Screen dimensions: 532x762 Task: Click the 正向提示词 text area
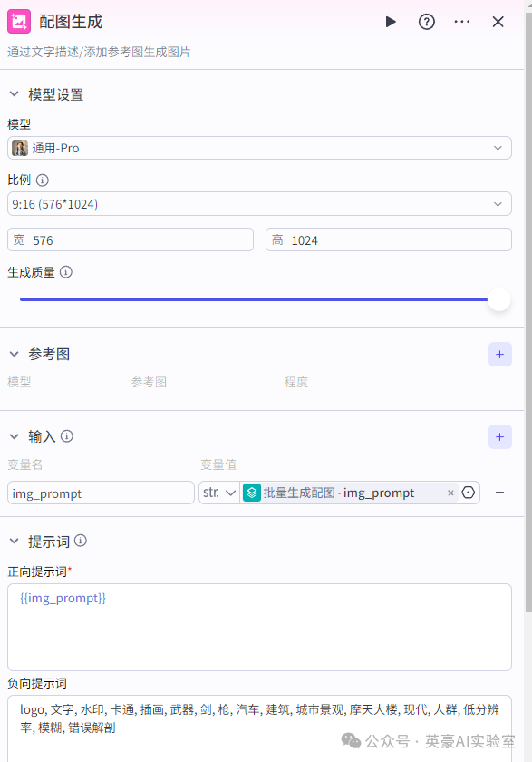[x=259, y=627]
